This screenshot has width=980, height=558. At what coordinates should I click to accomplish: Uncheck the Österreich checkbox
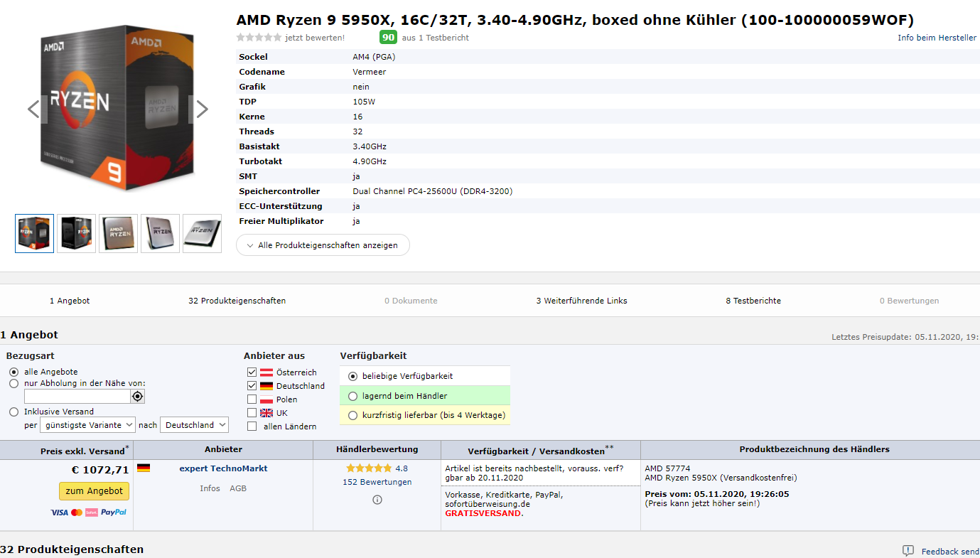click(252, 372)
